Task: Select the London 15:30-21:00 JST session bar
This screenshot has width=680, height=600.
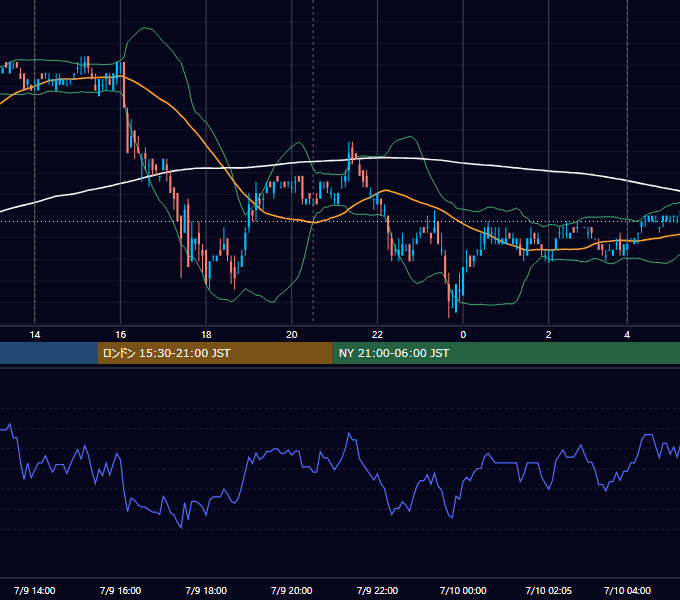Action: 215,353
